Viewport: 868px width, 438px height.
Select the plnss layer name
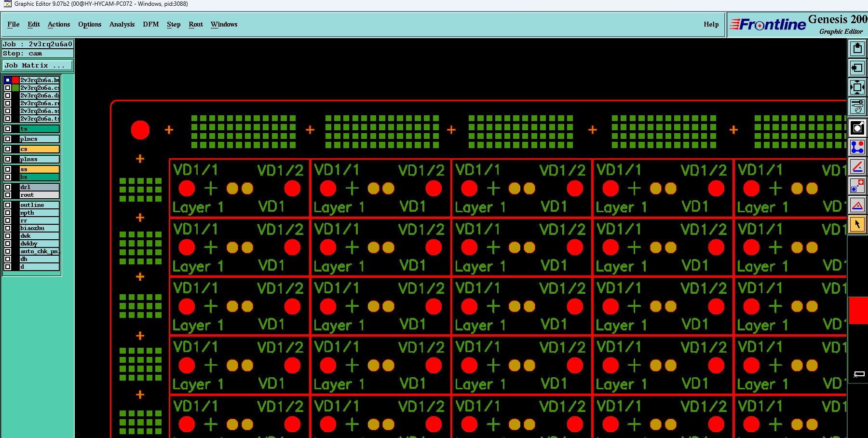pos(40,159)
